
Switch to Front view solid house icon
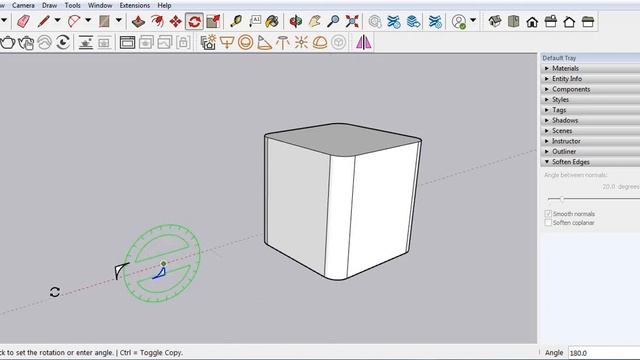coord(532,22)
